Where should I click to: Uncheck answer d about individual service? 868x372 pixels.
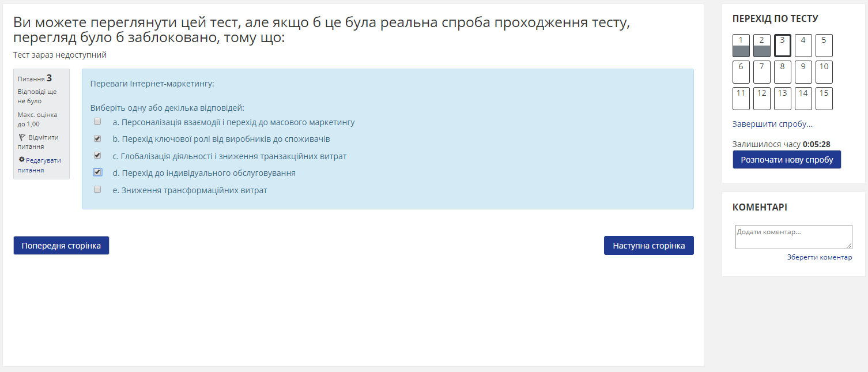pos(97,172)
